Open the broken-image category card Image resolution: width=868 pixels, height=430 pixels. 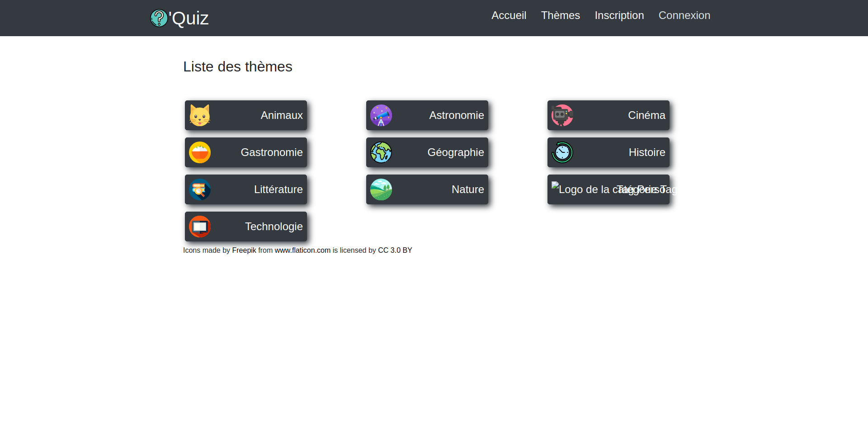608,189
